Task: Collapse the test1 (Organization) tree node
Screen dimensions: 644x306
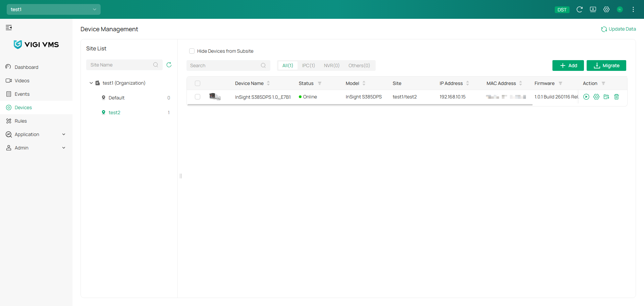Action: 91,83
